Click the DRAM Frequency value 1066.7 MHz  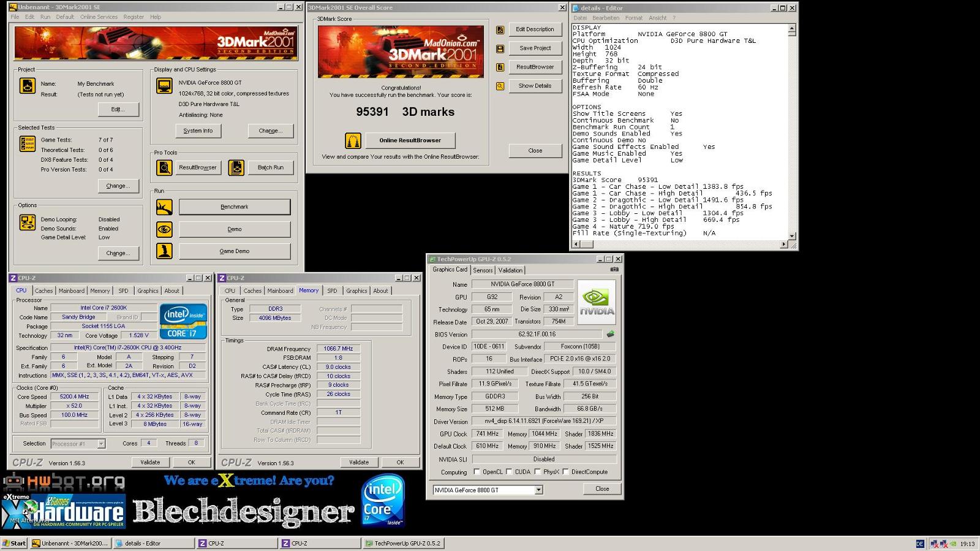tap(339, 349)
